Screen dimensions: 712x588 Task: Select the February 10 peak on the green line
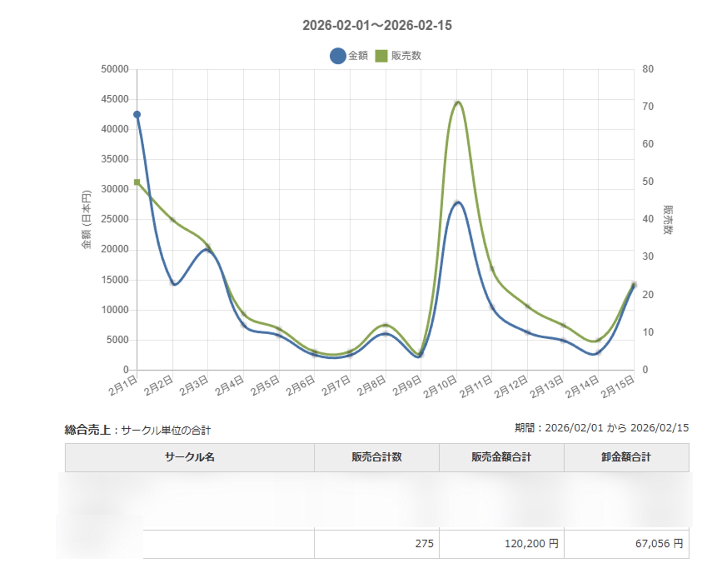coord(457,102)
